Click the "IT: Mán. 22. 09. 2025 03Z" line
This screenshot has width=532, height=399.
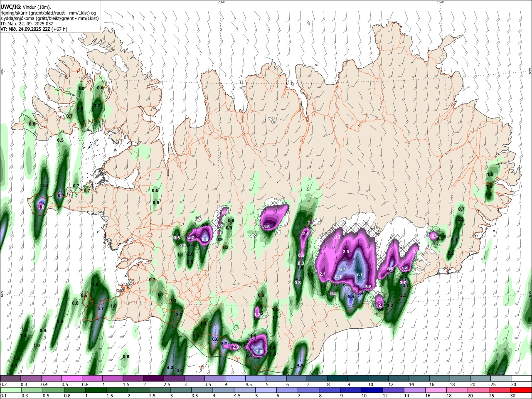pyautogui.click(x=27, y=24)
